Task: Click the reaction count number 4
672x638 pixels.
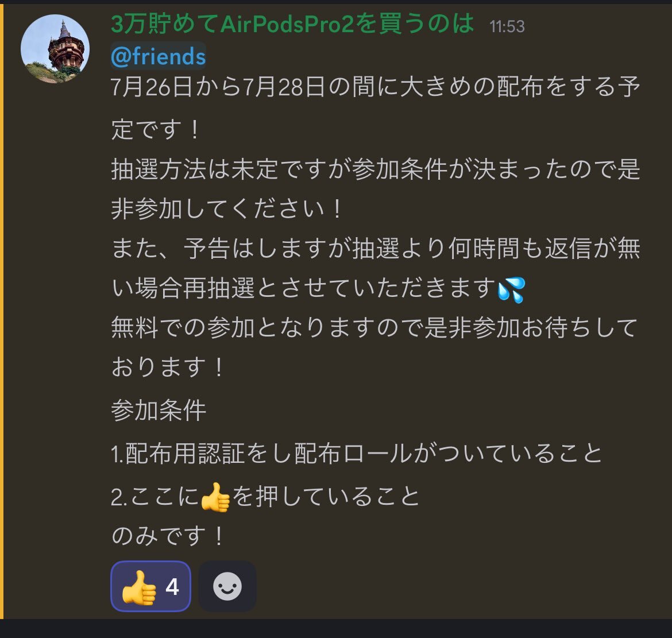Action: (x=172, y=586)
